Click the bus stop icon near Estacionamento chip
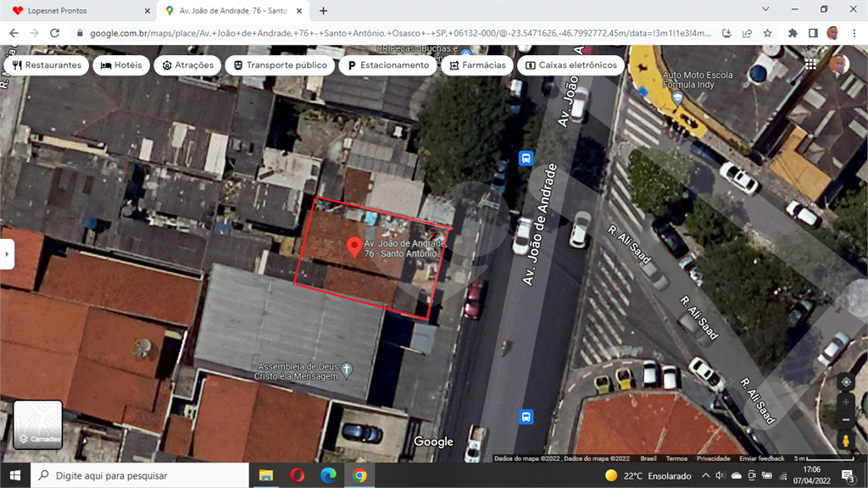868x488 pixels. pos(526,158)
